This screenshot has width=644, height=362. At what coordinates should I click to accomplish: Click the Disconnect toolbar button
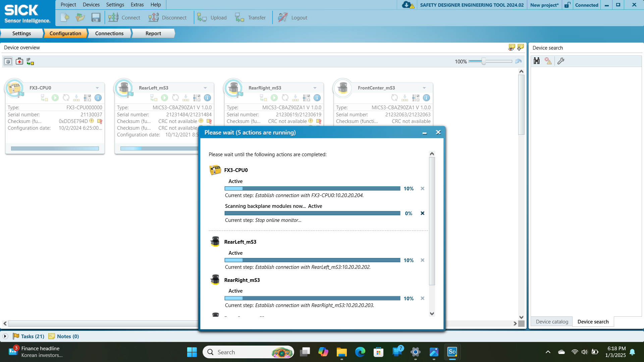pos(167,17)
